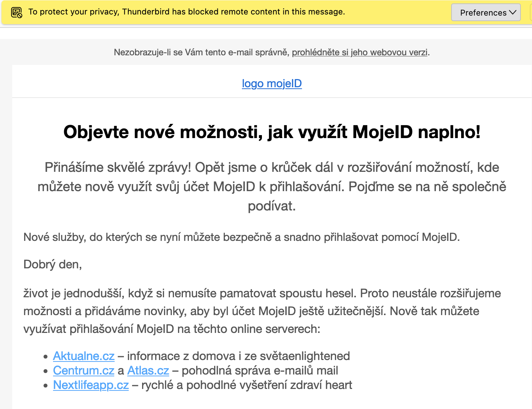Click the Thunderbird privacy notice text
The image size is (532, 409).
pos(187,12)
